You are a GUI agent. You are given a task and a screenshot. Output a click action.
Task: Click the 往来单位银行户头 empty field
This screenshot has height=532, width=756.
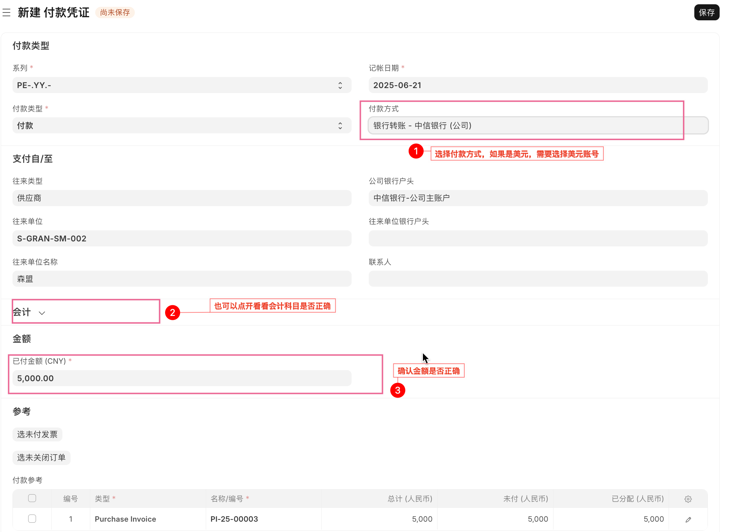pyautogui.click(x=538, y=239)
